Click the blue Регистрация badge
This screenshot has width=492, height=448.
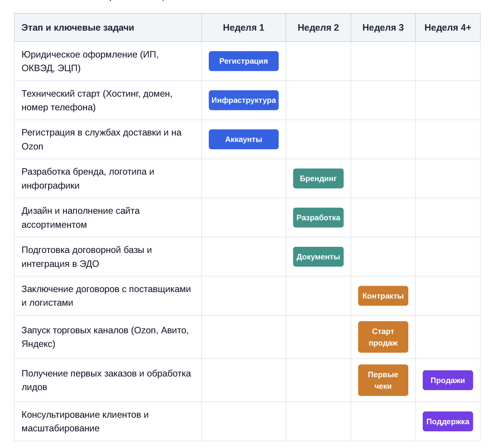[x=244, y=61]
